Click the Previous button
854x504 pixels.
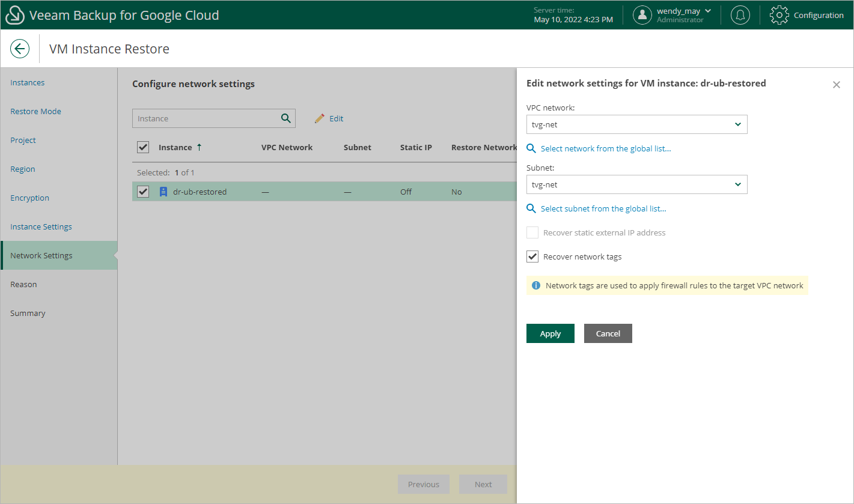[x=424, y=484]
